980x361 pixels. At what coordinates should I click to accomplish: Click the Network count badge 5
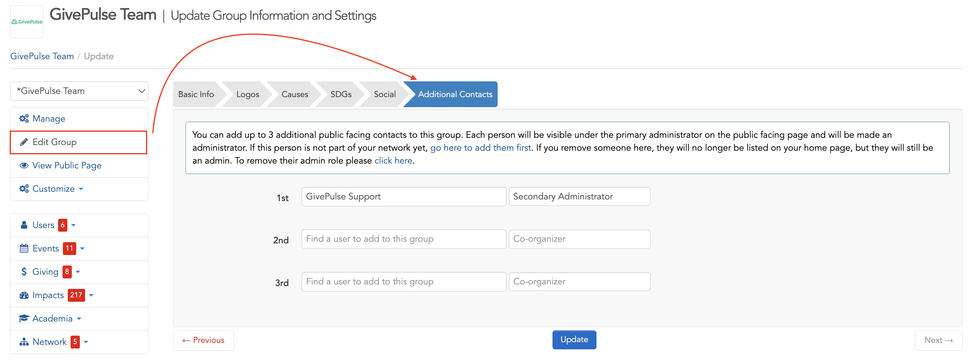pos(75,342)
